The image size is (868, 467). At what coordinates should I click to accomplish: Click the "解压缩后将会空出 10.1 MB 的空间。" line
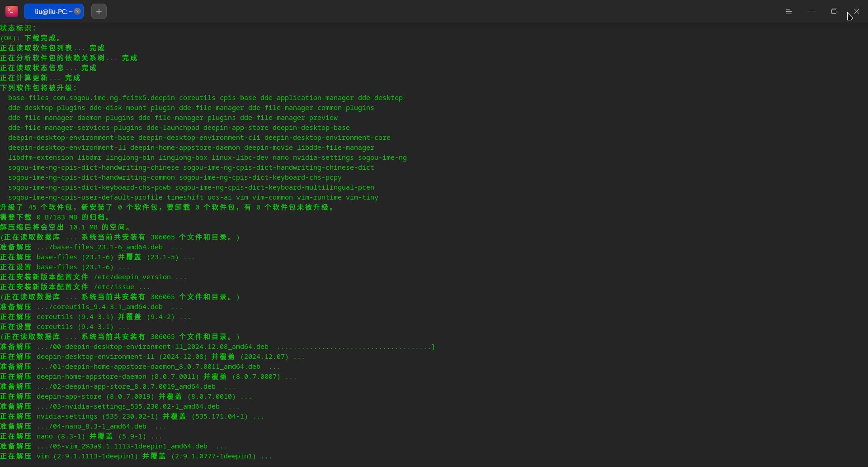click(x=66, y=227)
